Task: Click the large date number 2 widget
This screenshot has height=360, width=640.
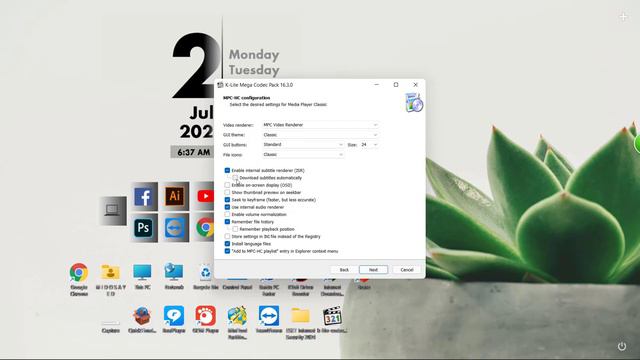Action: [x=195, y=66]
